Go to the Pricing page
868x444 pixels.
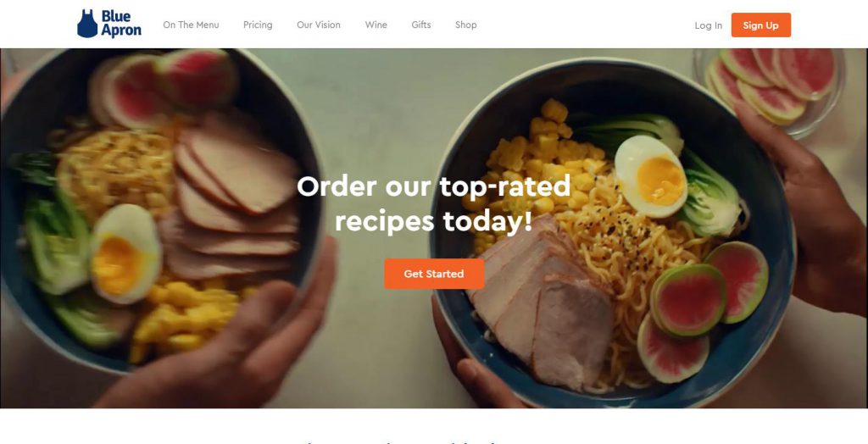258,25
